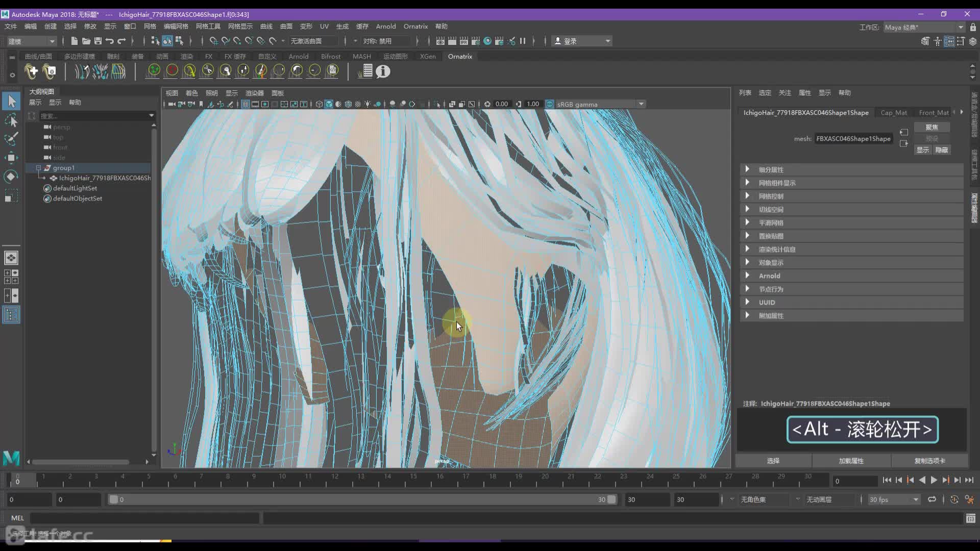Toggle viewport grid display icon
Viewport: 980px width, 551px height.
click(x=246, y=104)
